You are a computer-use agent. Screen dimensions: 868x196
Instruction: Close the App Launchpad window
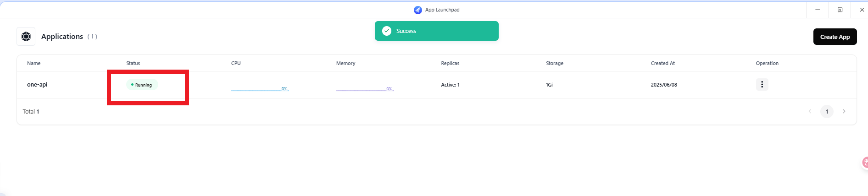click(x=862, y=10)
